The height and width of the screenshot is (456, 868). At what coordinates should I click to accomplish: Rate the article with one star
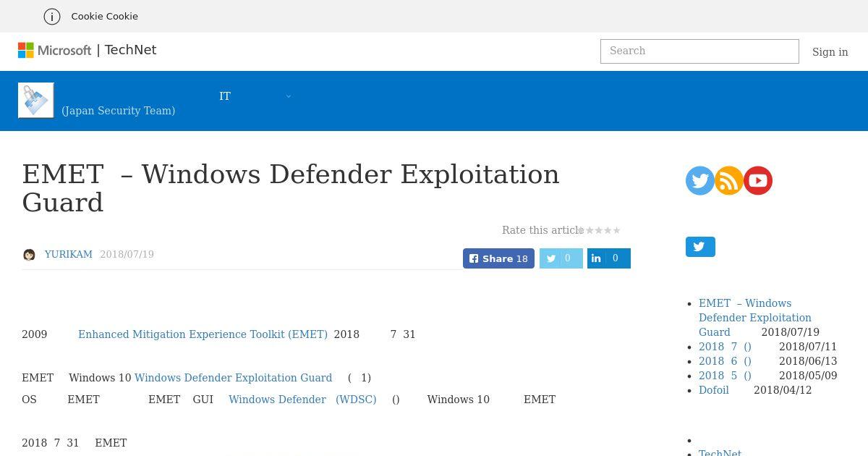pos(581,230)
